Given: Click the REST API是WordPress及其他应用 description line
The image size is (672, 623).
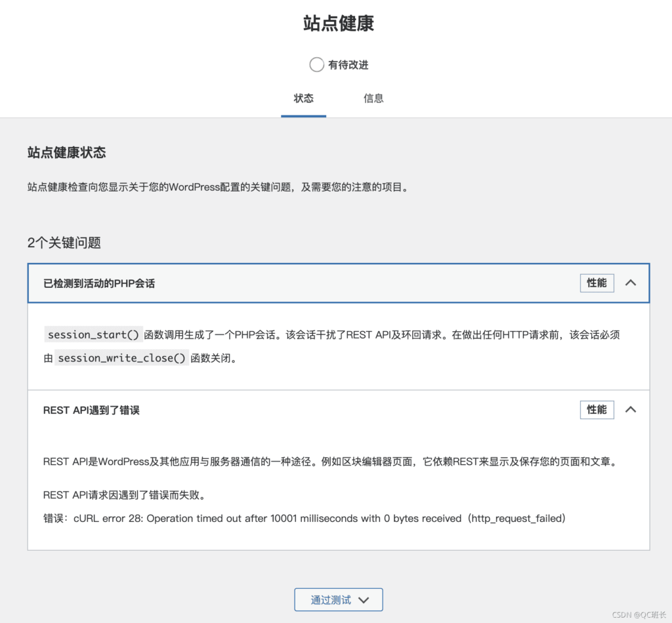Looking at the screenshot, I should point(331,462).
